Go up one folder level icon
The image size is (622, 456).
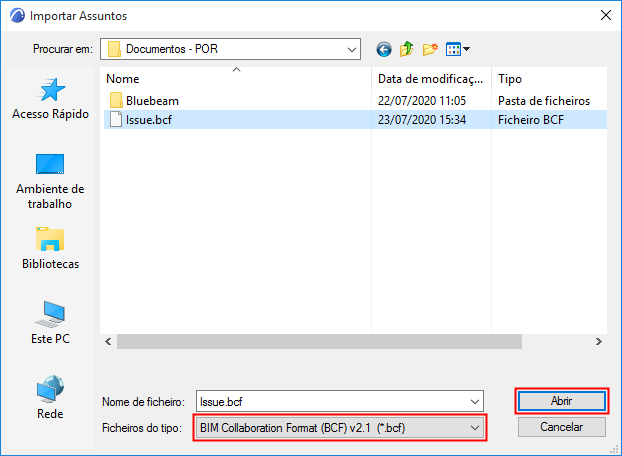tap(407, 49)
